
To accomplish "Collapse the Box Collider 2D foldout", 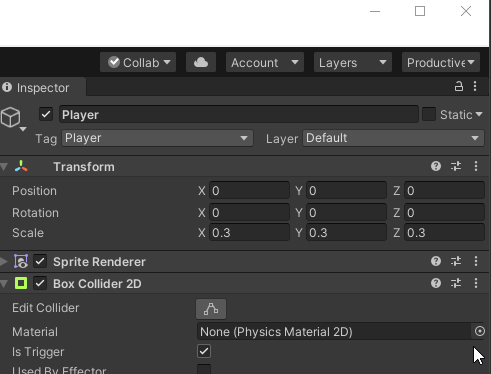I will click(x=4, y=284).
